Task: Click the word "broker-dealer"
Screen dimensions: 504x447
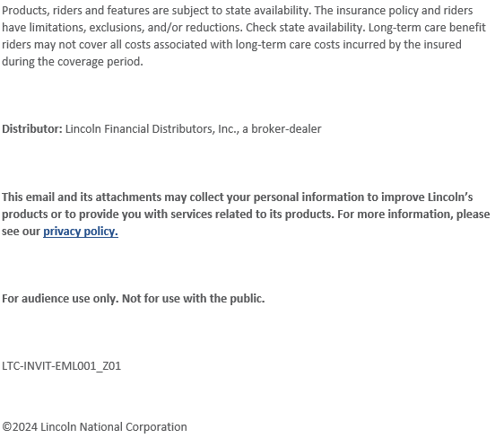Action: click(286, 128)
